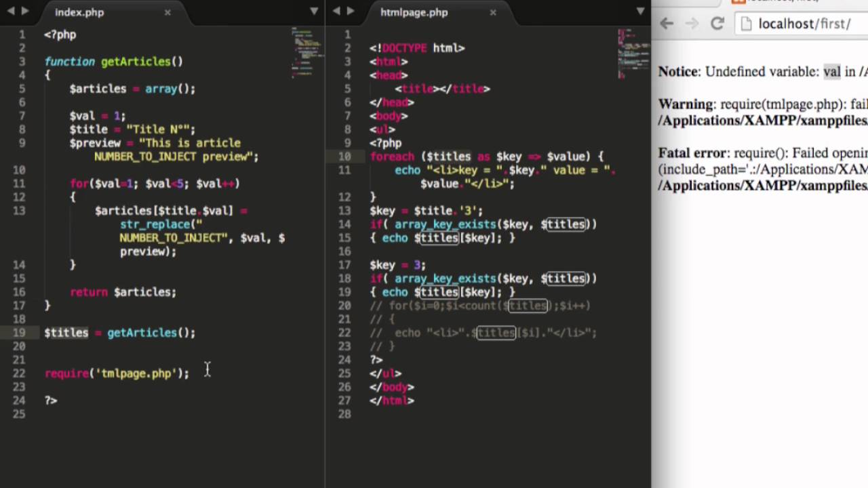Screen dimensions: 868x488
Task: Click line number 10 in htmlpage.php gutter
Action: pyautogui.click(x=344, y=157)
